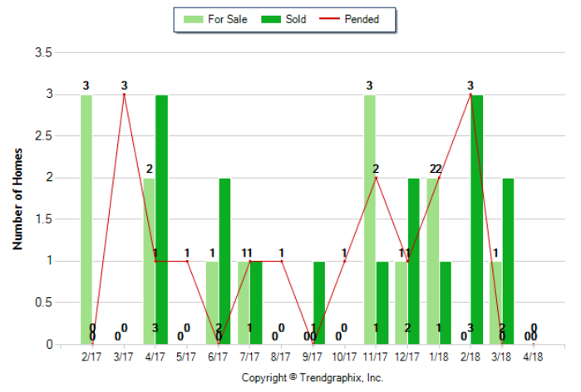This screenshot has height=392, width=581.
Task: Click the Sold bar for 2/18
Action: (x=476, y=219)
